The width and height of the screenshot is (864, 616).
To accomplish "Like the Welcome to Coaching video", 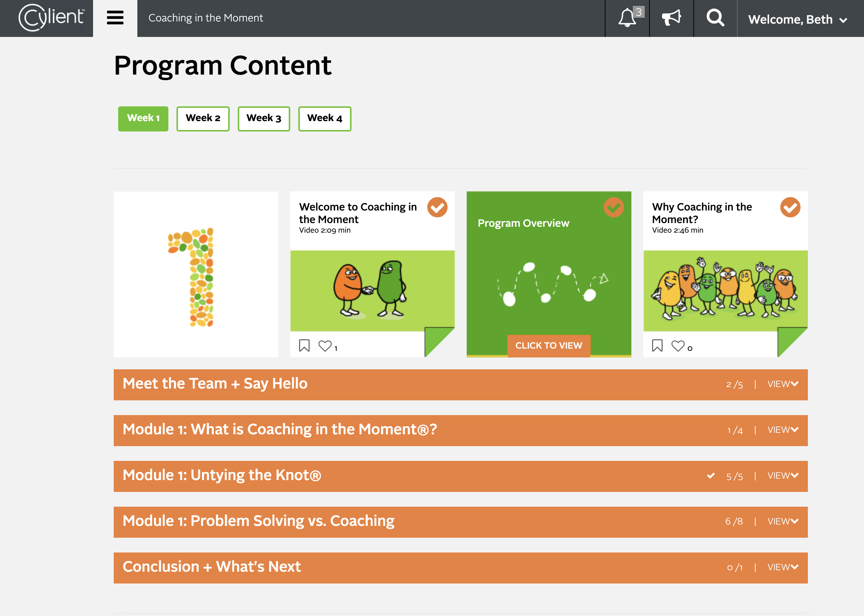I will pyautogui.click(x=325, y=346).
